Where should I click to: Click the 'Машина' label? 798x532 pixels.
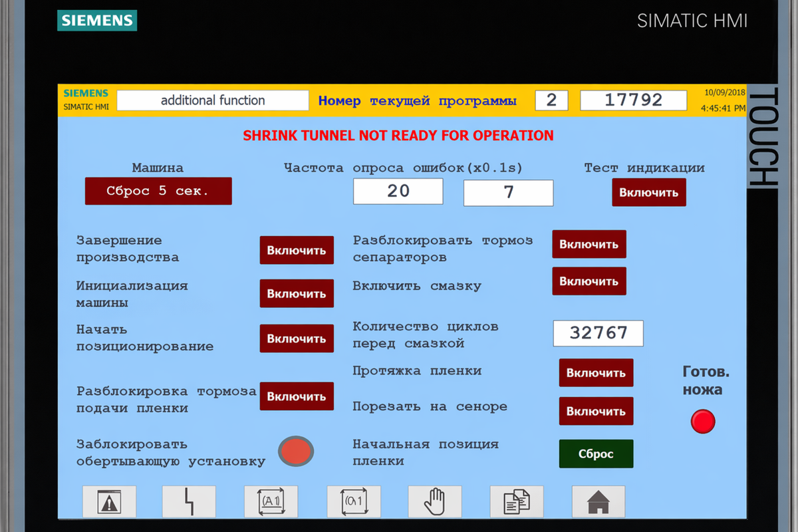pyautogui.click(x=158, y=168)
